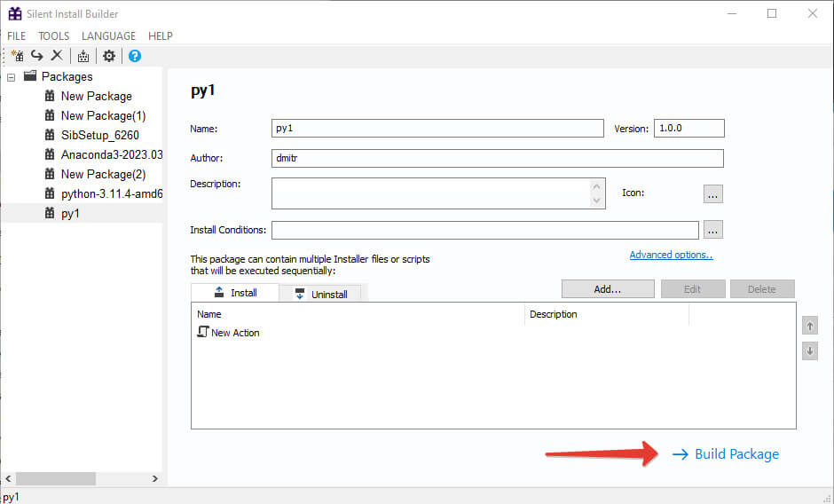The image size is (834, 504).
Task: Open the LANGUAGE menu
Action: pos(108,35)
